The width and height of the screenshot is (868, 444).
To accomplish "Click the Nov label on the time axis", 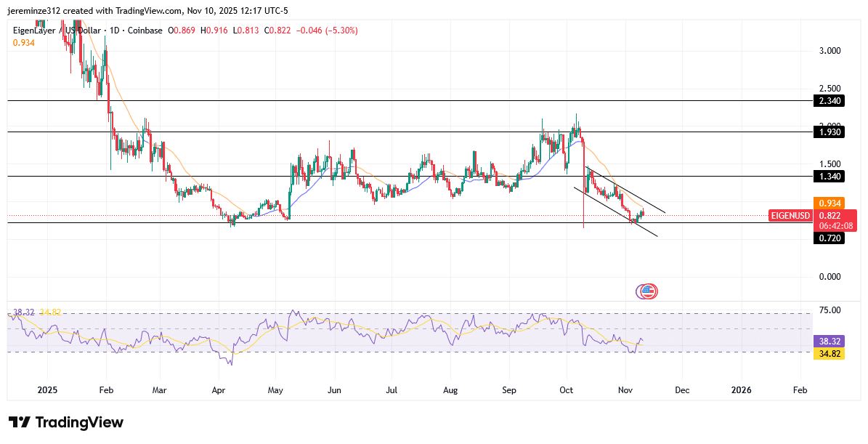I will pos(625,390).
